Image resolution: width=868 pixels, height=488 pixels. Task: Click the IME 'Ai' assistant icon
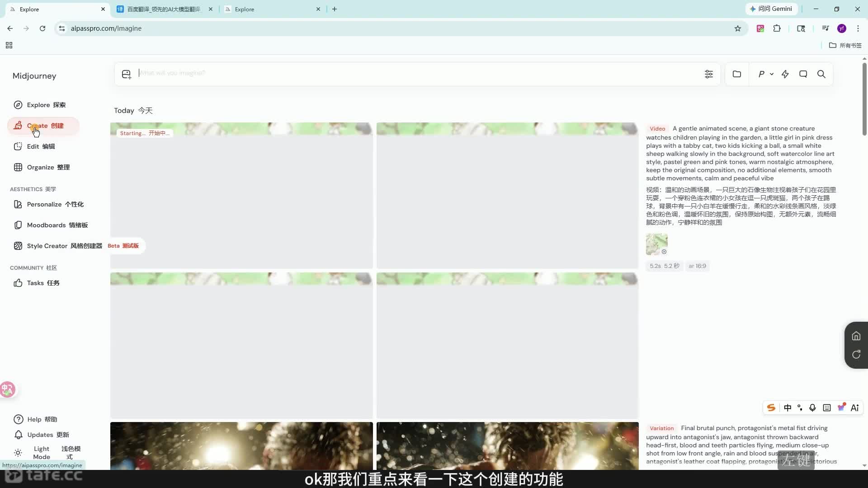click(855, 408)
